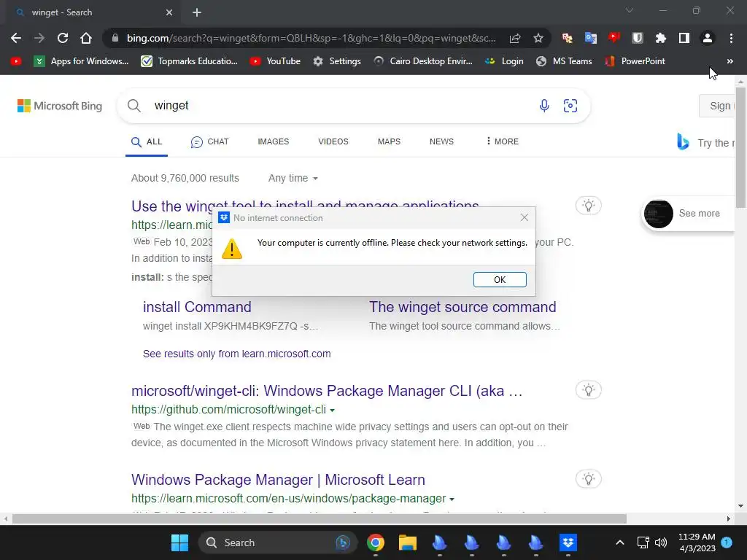Viewport: 747px width, 560px height.
Task: Select the ALL search tab
Action: (x=147, y=142)
